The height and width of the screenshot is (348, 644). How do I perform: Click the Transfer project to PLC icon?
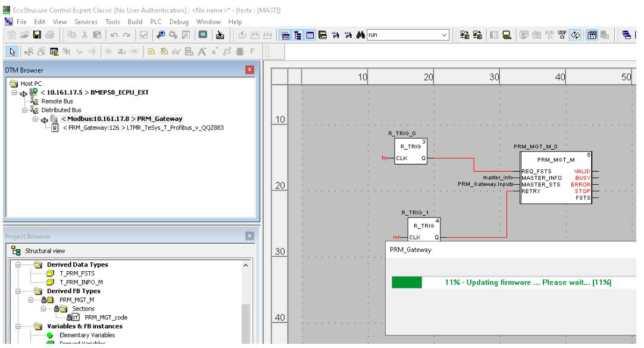(x=464, y=35)
